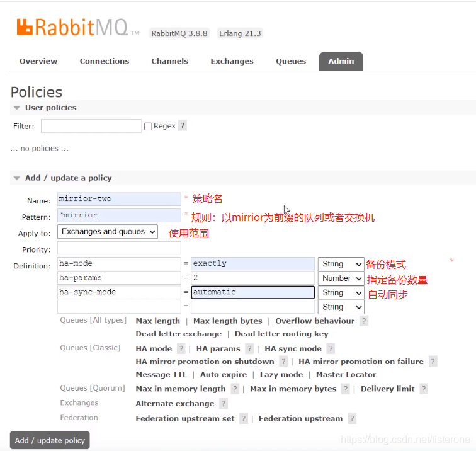This screenshot has height=451, width=476.
Task: Insert Master Locator definition
Action: [346, 375]
